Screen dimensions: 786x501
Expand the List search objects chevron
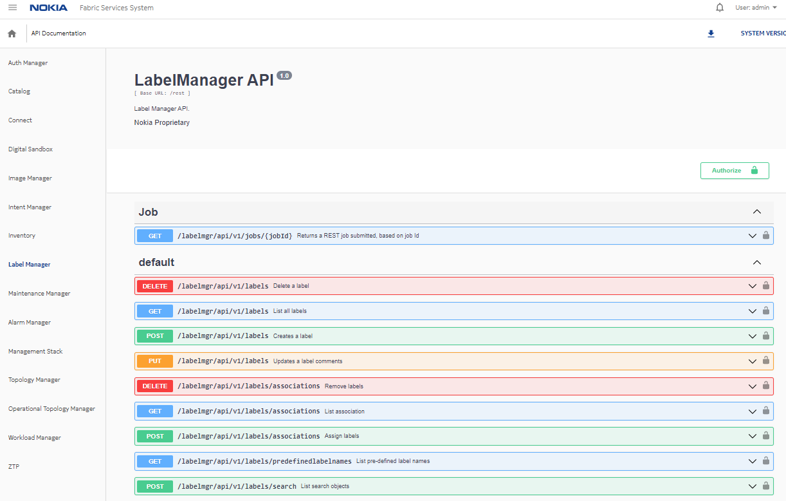(x=752, y=486)
